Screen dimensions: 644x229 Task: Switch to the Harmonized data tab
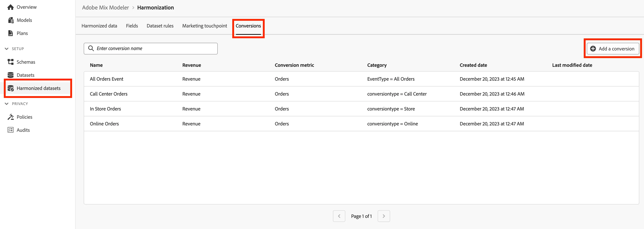tap(99, 26)
